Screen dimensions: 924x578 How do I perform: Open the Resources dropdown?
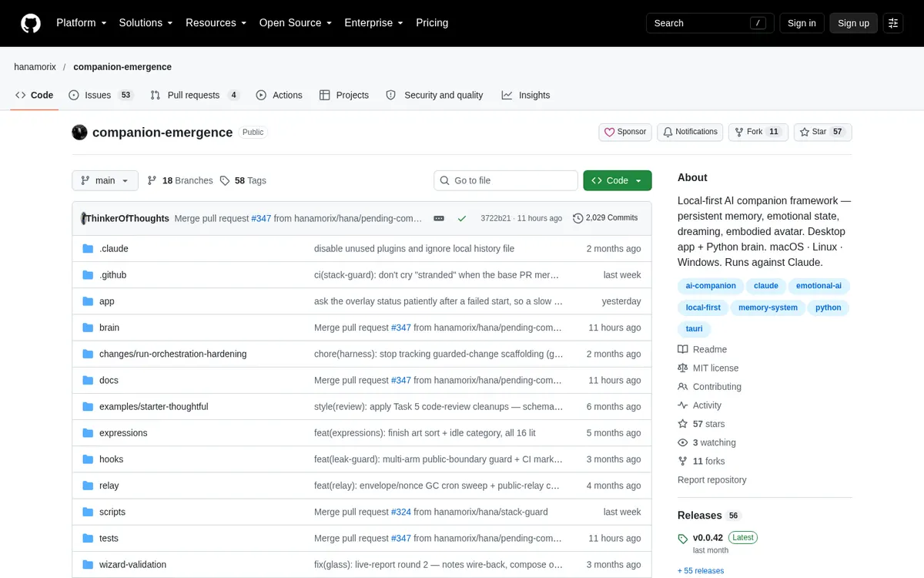click(216, 23)
